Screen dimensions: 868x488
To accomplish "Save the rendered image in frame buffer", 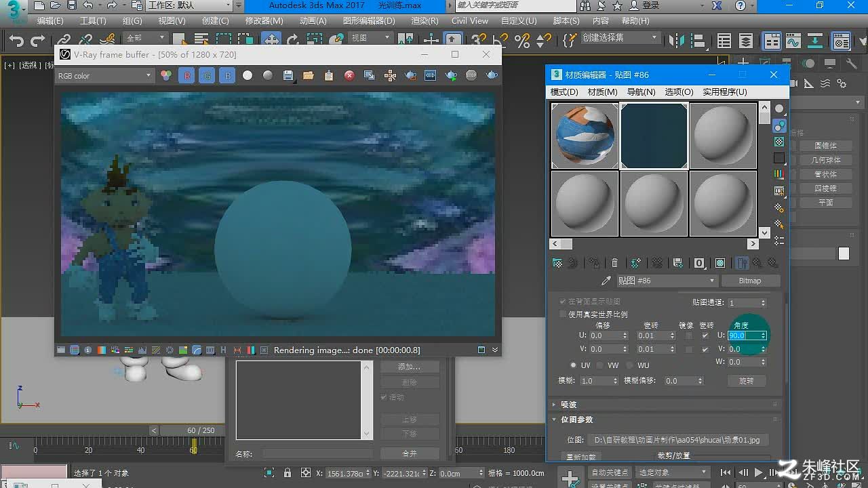I will pyautogui.click(x=288, y=76).
